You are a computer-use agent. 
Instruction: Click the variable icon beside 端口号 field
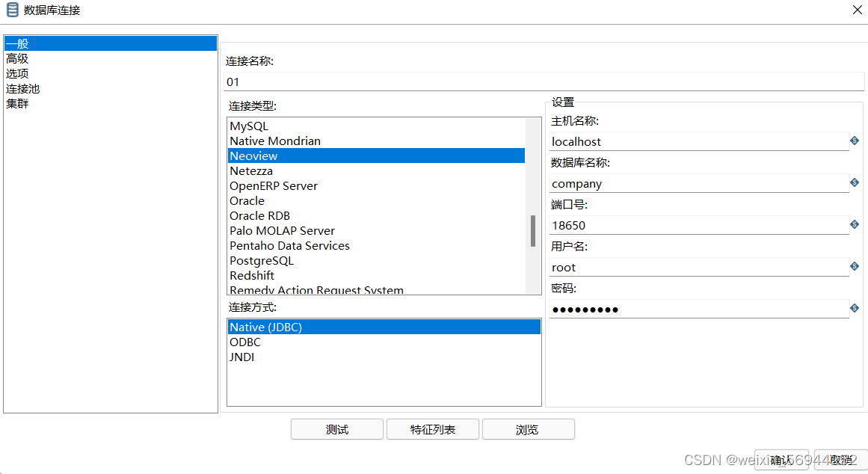[x=854, y=224]
